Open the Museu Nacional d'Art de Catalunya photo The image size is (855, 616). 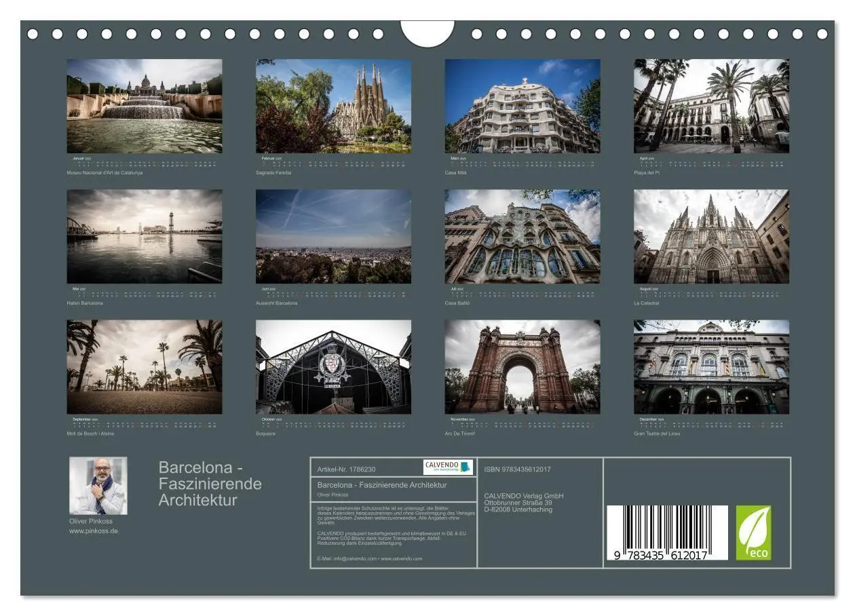(145, 106)
